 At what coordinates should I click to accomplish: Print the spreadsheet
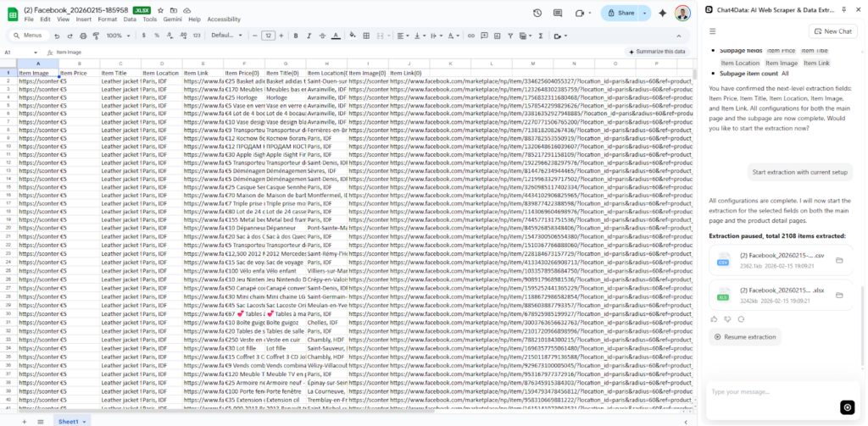tap(83, 36)
